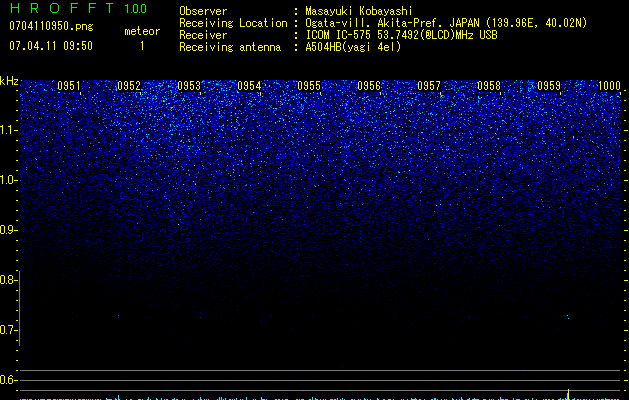Select the 0957 time marker

(429, 86)
